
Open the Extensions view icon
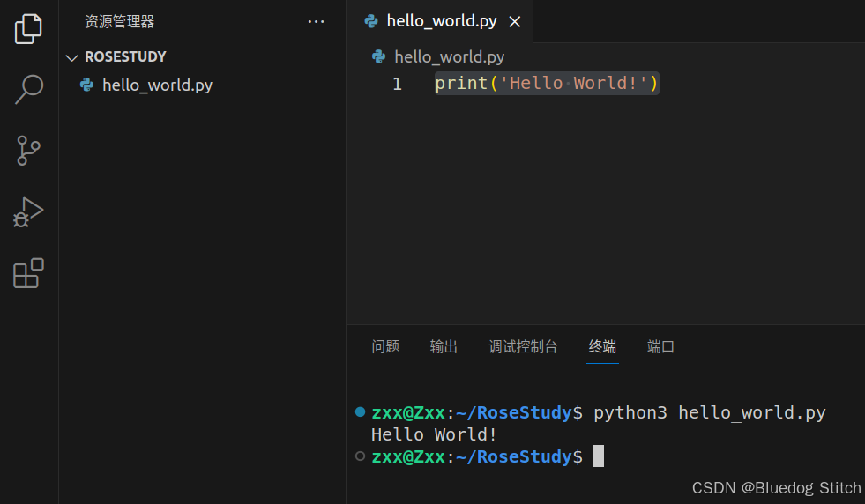click(x=28, y=273)
